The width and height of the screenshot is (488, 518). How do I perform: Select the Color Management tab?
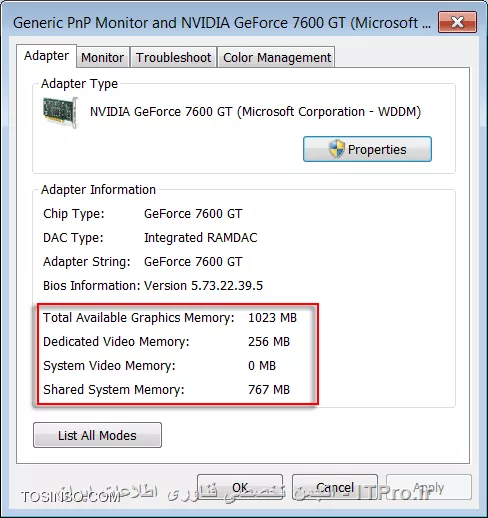pos(276,57)
